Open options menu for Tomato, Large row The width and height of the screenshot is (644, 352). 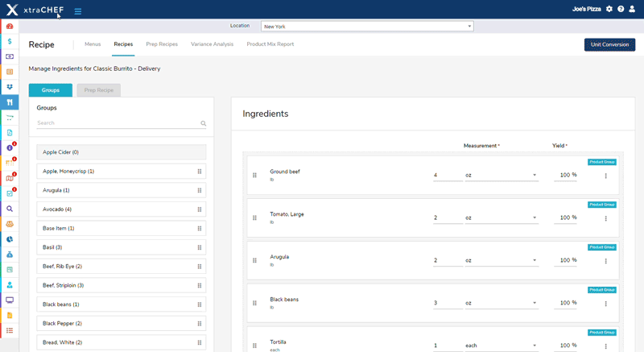[x=605, y=218]
